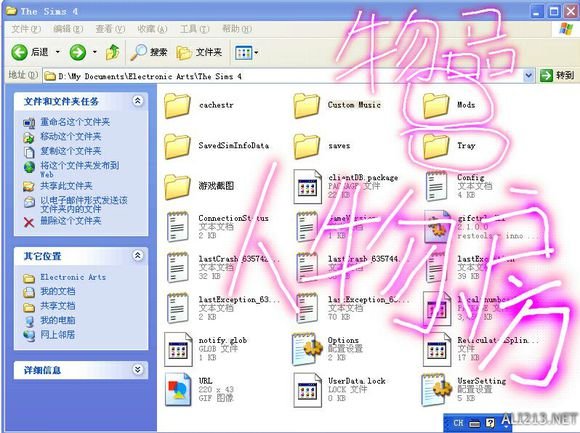Select the 2 KB lastException text file

point(222,308)
